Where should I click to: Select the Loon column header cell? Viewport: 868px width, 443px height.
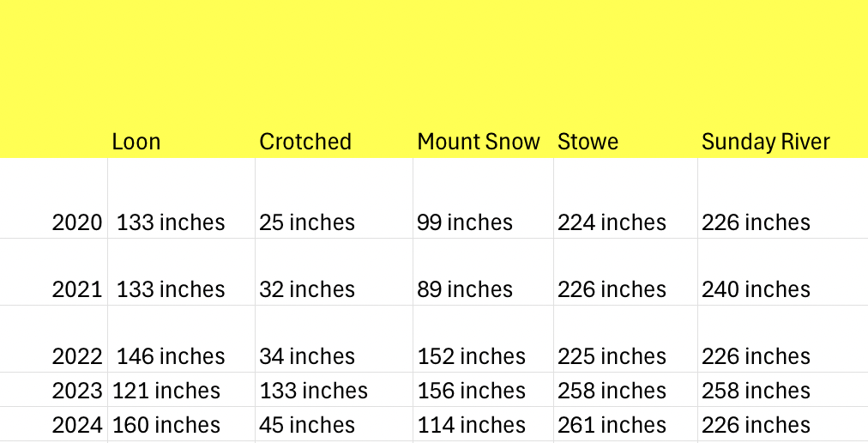(x=136, y=142)
